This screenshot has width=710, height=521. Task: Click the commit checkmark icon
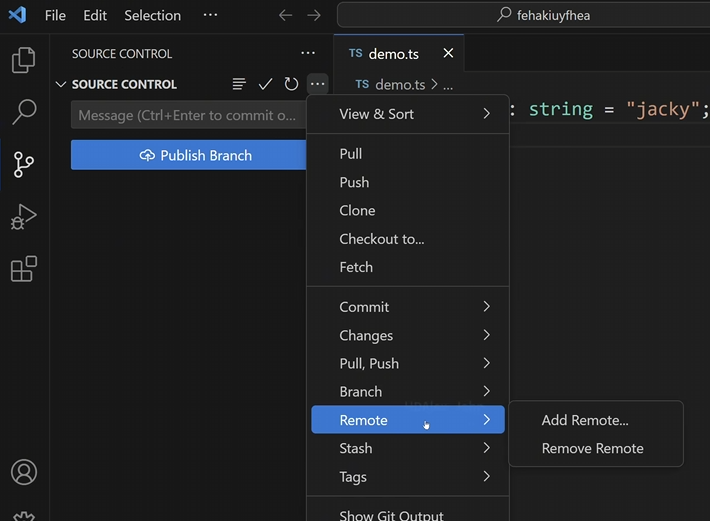tap(265, 85)
